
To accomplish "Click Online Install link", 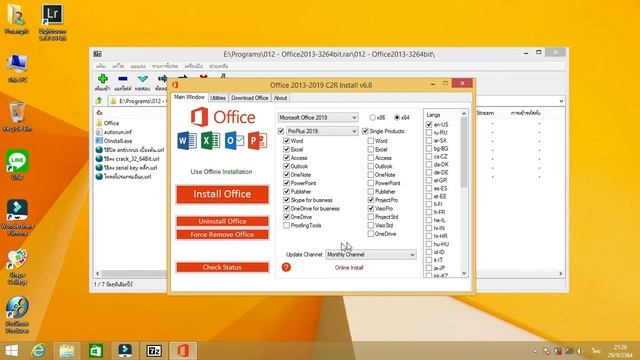I will point(349,268).
